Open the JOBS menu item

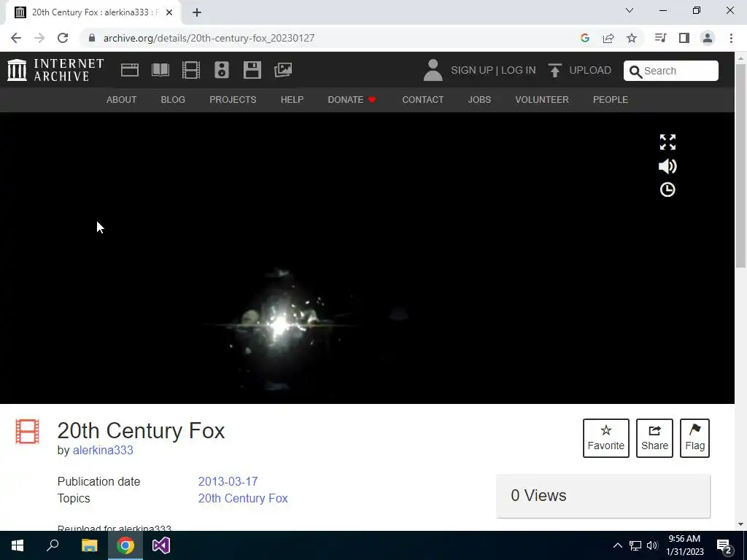pyautogui.click(x=479, y=99)
